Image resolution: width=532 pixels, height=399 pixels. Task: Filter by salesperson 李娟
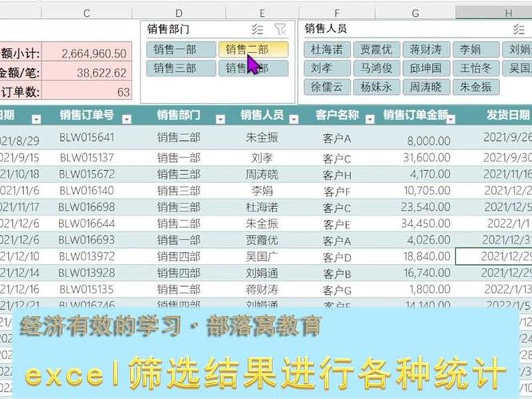click(x=476, y=49)
